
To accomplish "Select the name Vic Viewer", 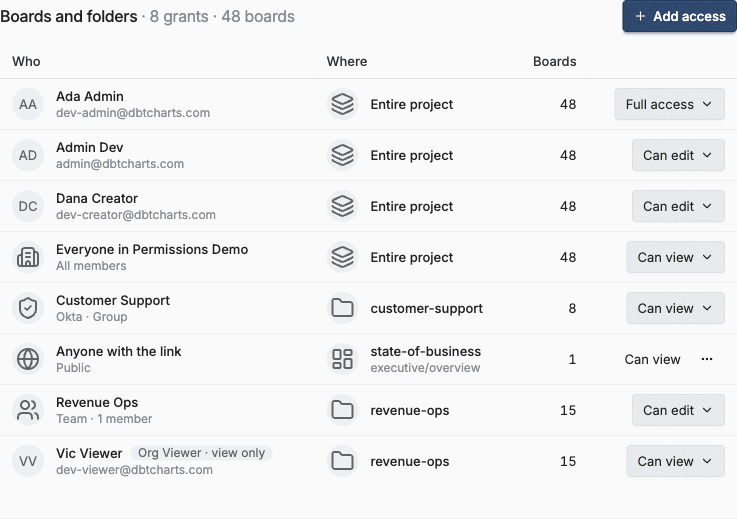I will 89,453.
